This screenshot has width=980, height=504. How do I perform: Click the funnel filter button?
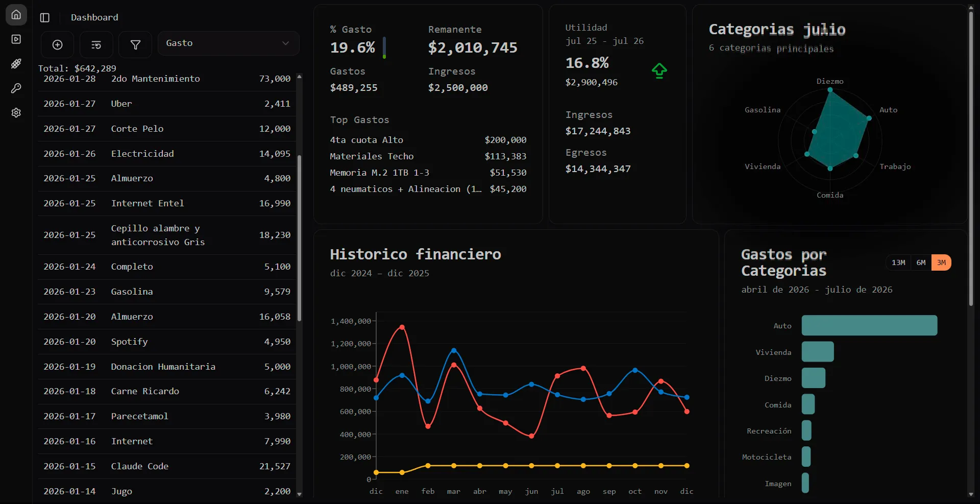(x=135, y=45)
